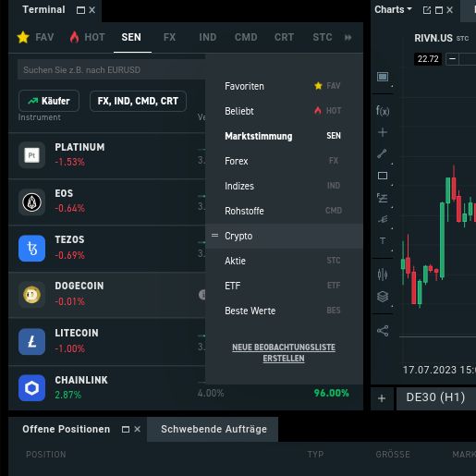Select the trend line drawing tool
476x476 pixels.
point(382,153)
